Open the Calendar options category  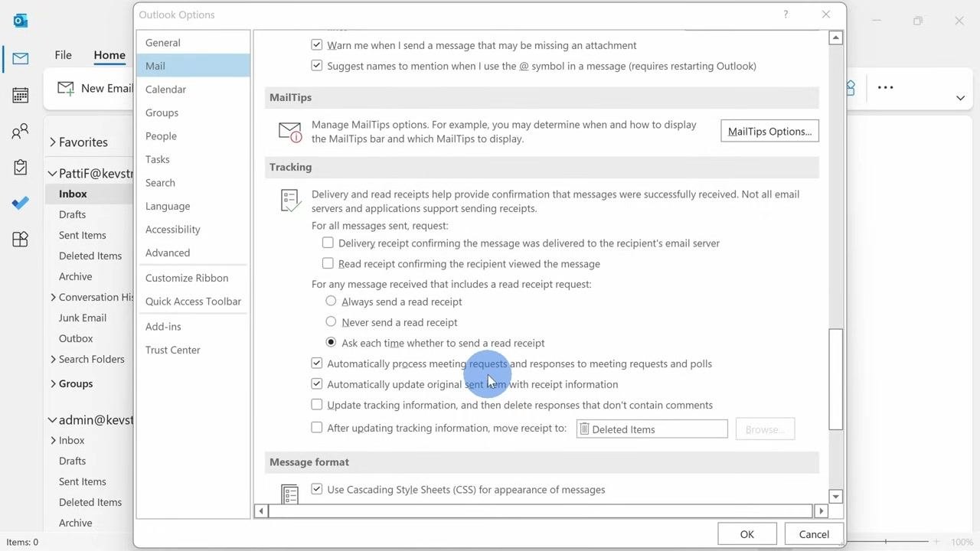point(193,90)
